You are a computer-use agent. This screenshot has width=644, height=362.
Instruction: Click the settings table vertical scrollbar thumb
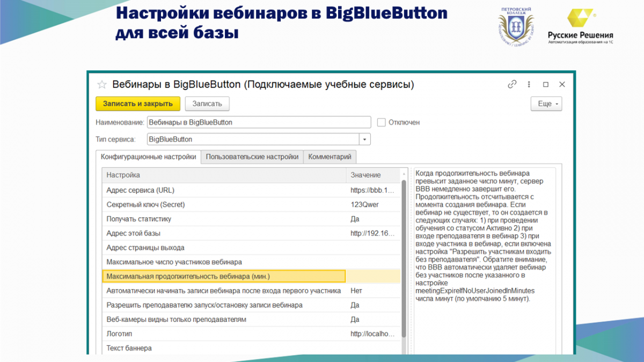[404, 260]
